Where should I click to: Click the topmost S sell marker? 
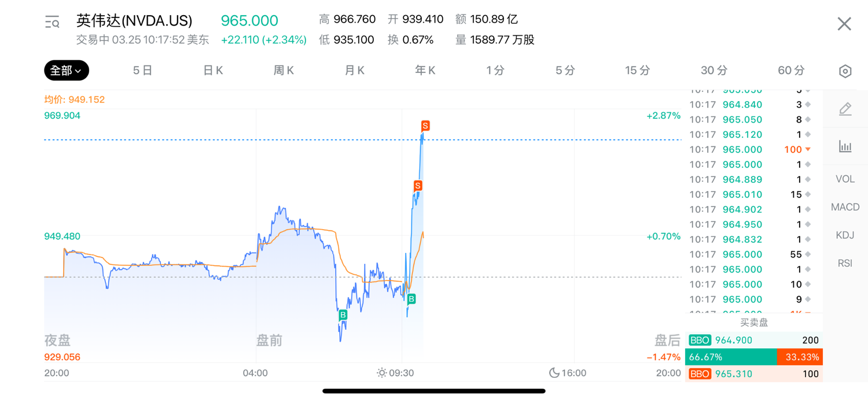(x=425, y=126)
